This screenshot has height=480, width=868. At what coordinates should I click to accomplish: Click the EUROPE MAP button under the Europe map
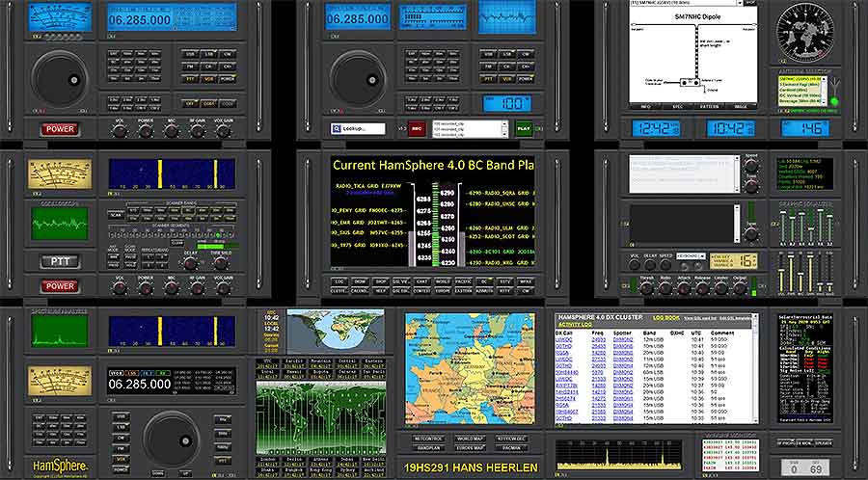coord(470,447)
